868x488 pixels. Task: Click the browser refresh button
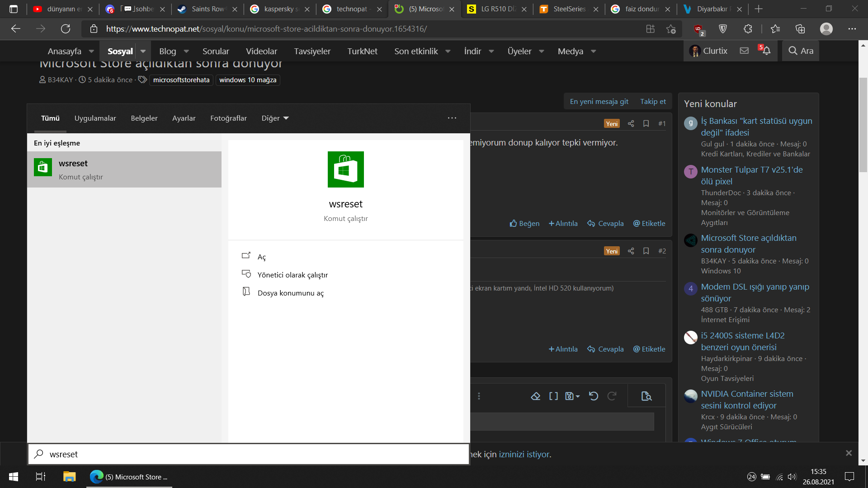click(x=66, y=29)
